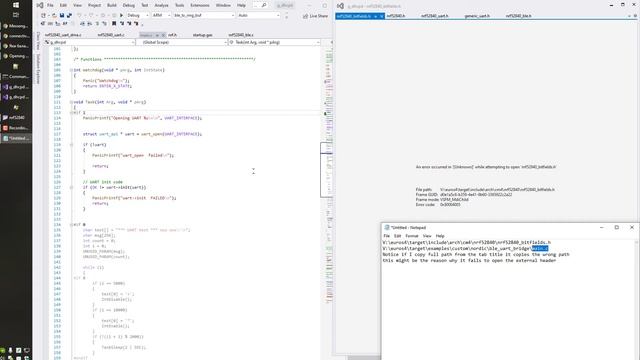
Task: Click the File path line in the error page
Action: [485, 190]
